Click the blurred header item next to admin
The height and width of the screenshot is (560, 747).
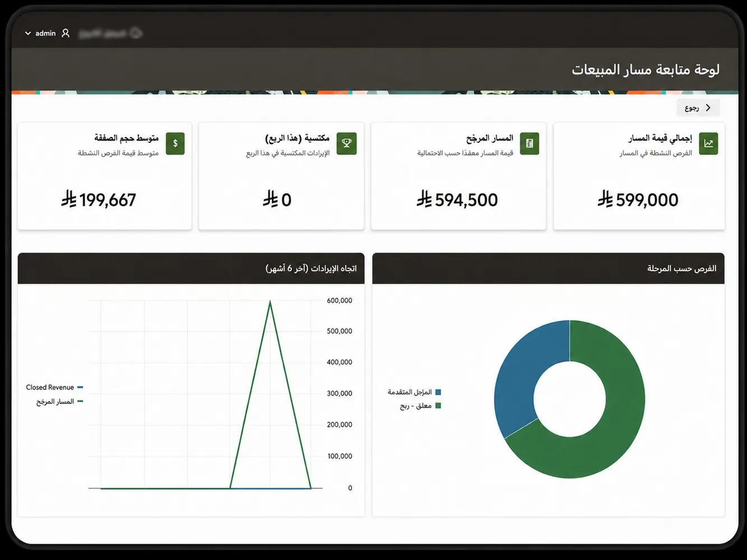[110, 34]
